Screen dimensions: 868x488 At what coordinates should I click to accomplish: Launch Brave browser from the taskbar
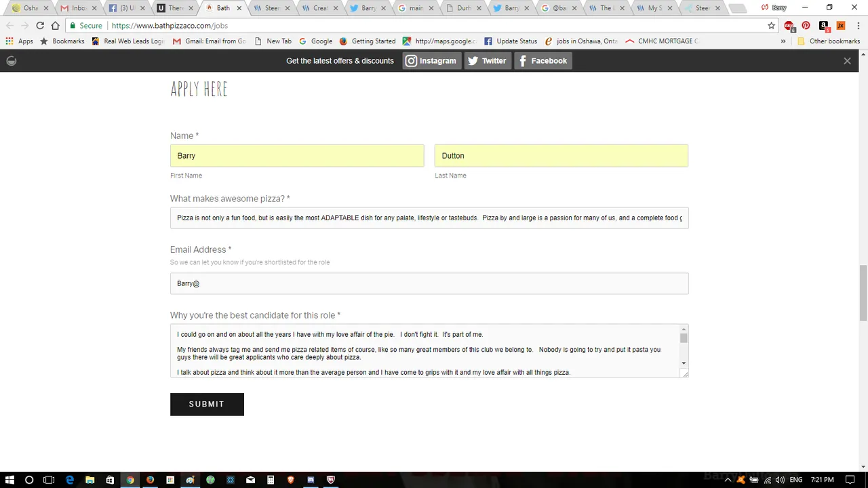pos(291,480)
